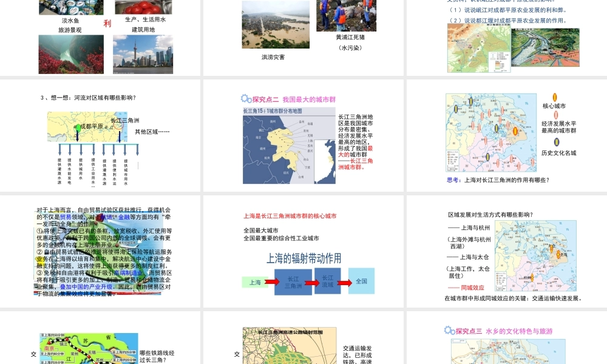Open the slide '想一想:河流对区域有哪些影响?'

(x=100, y=135)
